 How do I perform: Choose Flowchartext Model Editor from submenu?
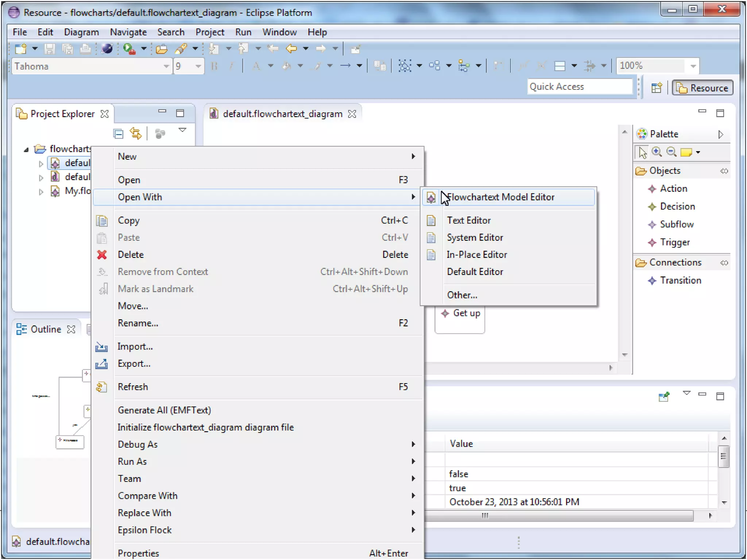500,197
